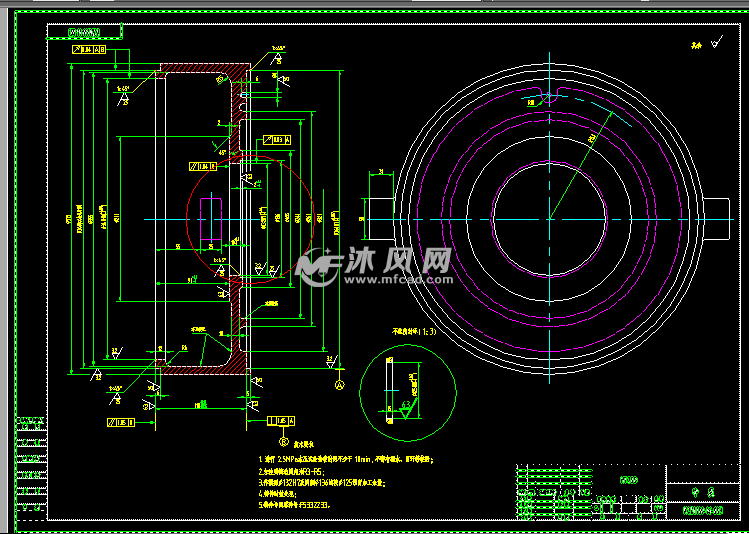This screenshot has width=749, height=534.
Task: Select the green radius dimension line in circular view
Action: point(581,165)
